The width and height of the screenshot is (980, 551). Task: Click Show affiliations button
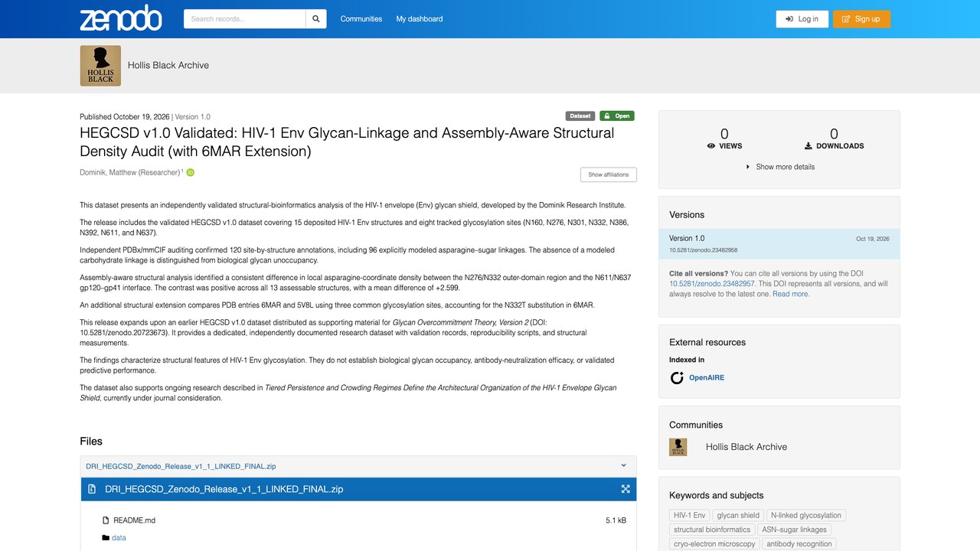(609, 174)
